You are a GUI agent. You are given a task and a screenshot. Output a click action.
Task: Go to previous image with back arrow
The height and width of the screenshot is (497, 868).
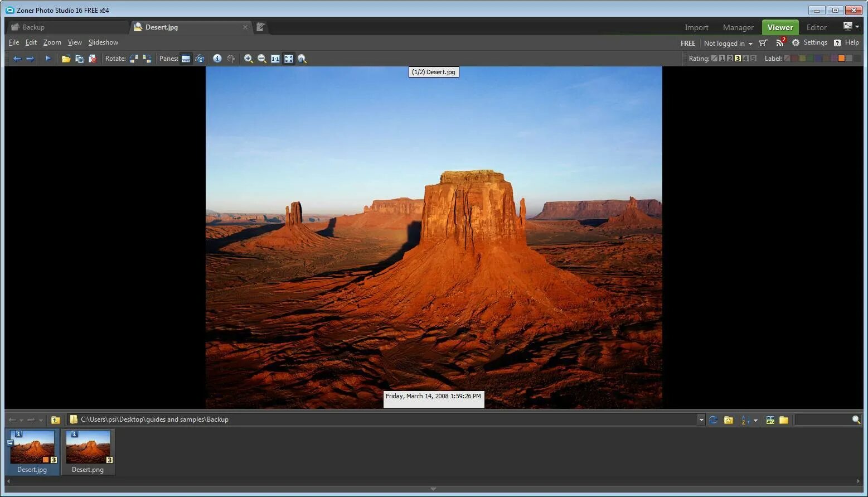click(x=17, y=59)
